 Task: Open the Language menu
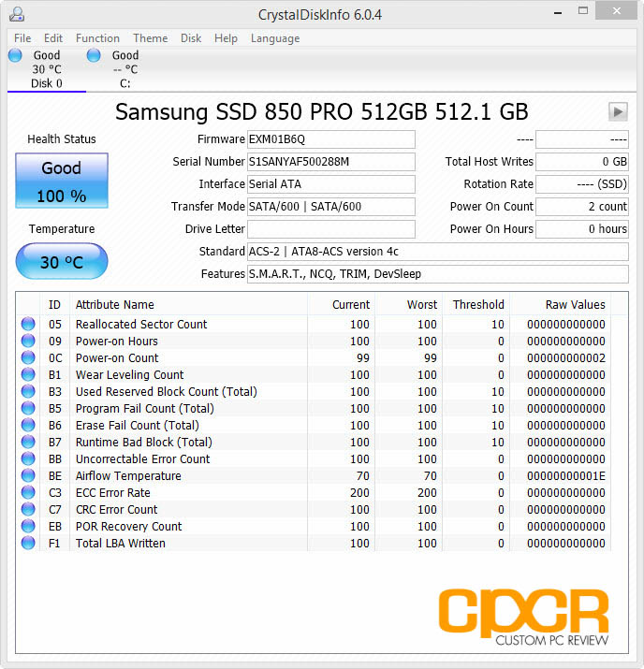click(x=275, y=38)
